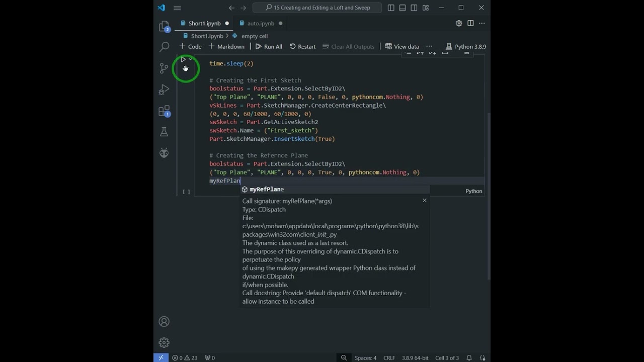
Task: Change the CRLF line ending
Action: (x=389, y=358)
